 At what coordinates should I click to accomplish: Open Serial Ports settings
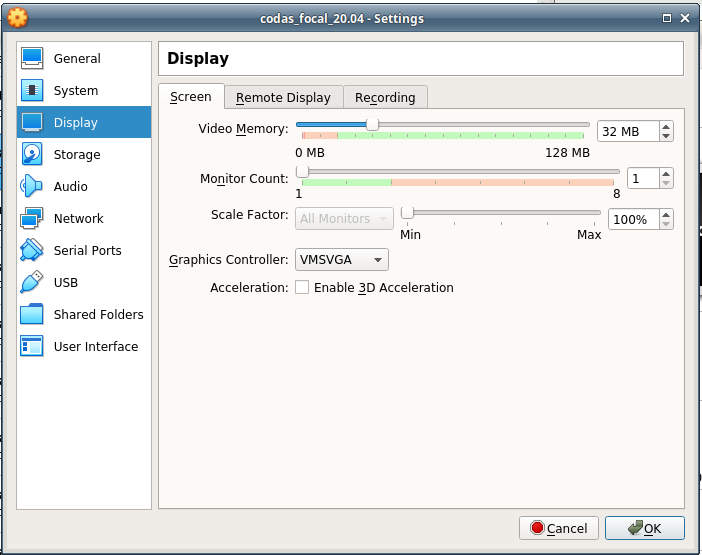[x=84, y=250]
